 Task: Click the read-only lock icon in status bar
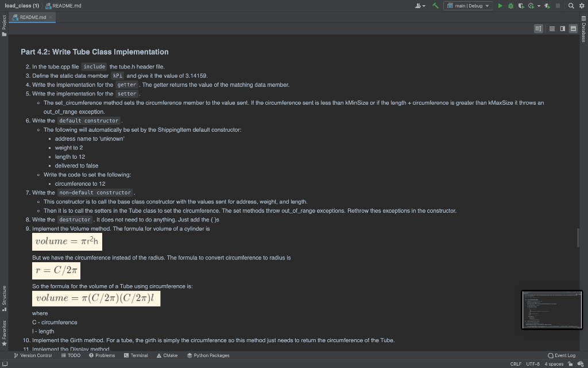point(570,364)
